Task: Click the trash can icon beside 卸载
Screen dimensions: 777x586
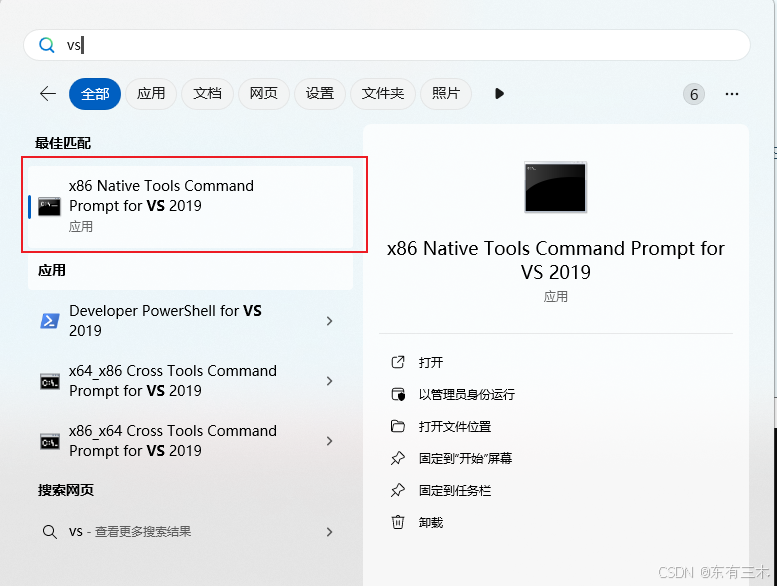Action: point(398,522)
